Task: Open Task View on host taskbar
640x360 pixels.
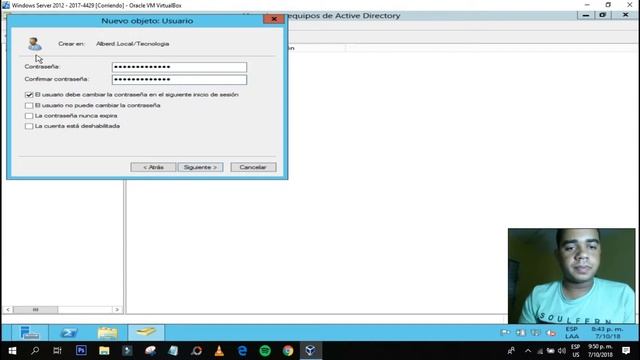Action: (x=58, y=351)
